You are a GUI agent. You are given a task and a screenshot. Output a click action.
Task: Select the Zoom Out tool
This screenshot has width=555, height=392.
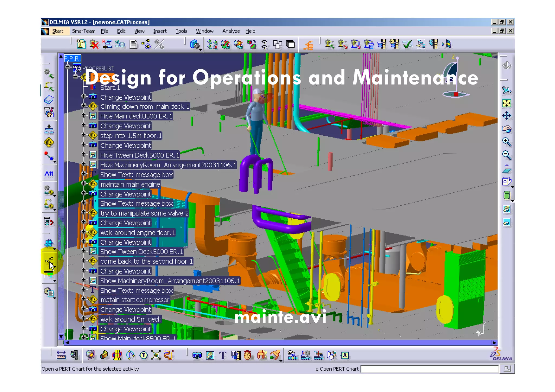(506, 155)
